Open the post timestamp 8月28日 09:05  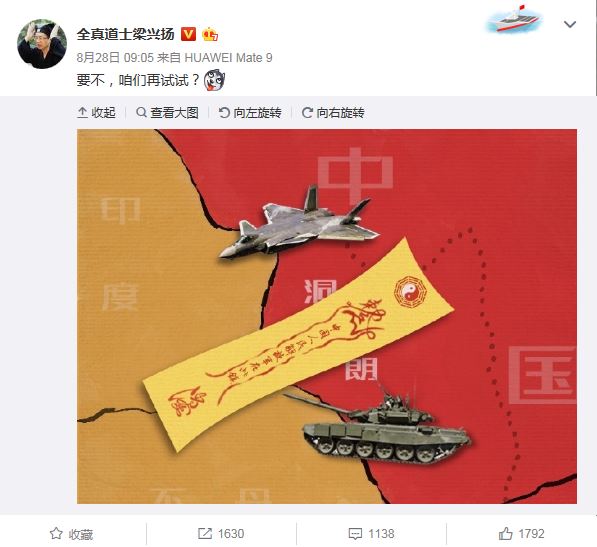[x=115, y=57]
